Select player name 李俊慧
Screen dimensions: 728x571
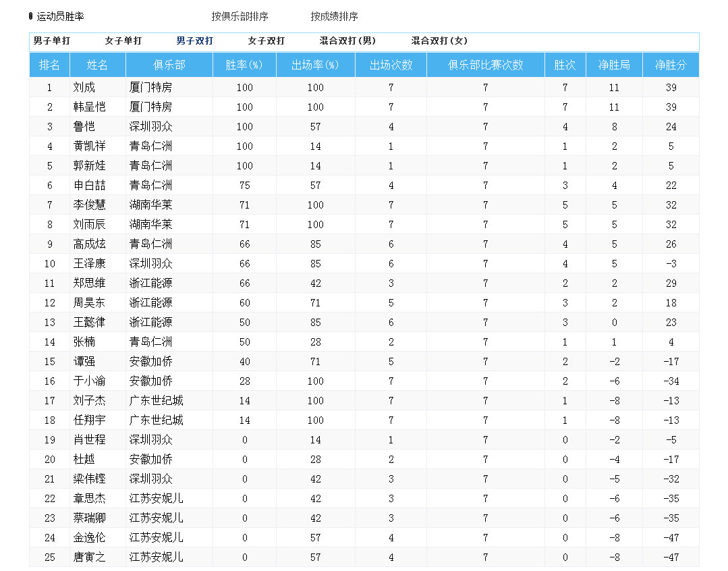[89, 205]
